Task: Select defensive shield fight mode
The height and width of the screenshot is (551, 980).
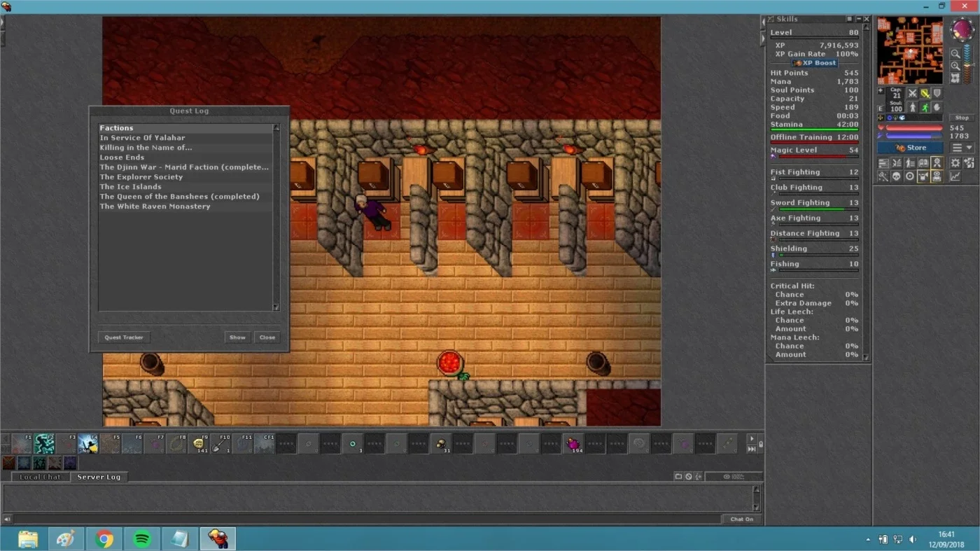Action: point(937,93)
